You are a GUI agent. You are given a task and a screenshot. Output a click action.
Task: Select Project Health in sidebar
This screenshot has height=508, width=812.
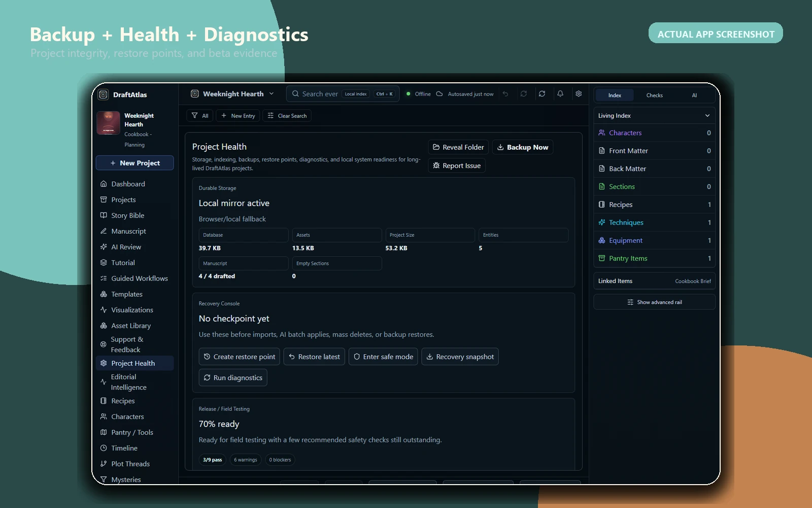coord(134,363)
